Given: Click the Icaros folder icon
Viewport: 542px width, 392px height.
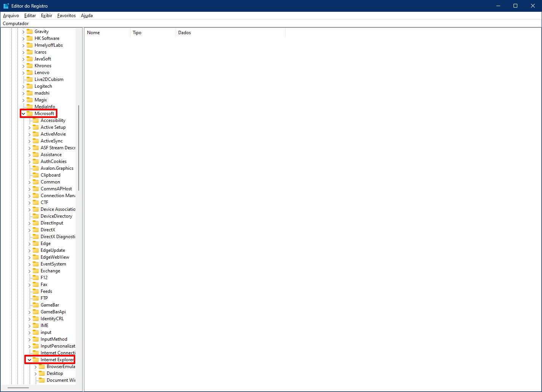Looking at the screenshot, I should [30, 52].
